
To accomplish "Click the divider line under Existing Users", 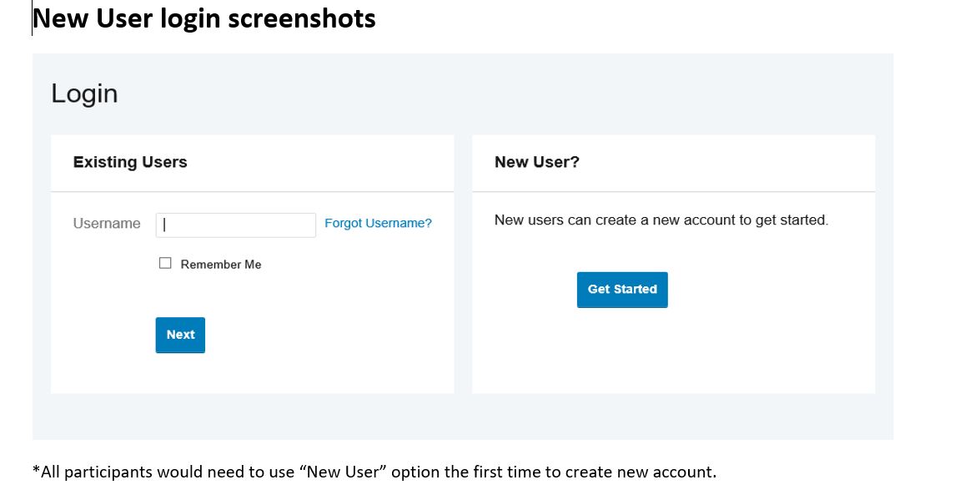I will (252, 192).
